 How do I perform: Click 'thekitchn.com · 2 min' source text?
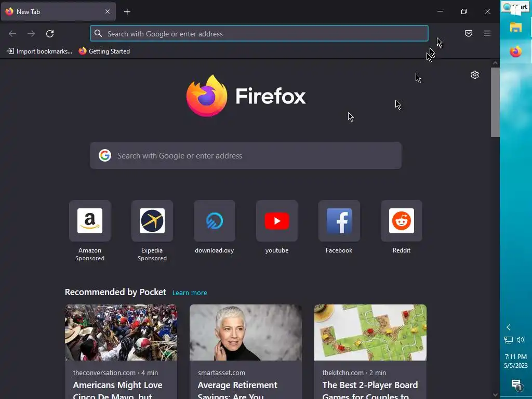point(354,373)
